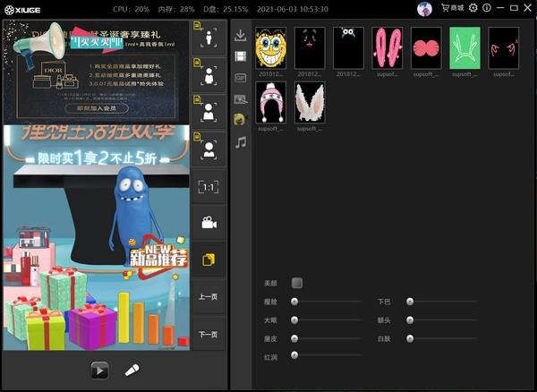Click the download icon in the side strip
Image resolution: width=537 pixels, height=392 pixels.
pos(240,36)
